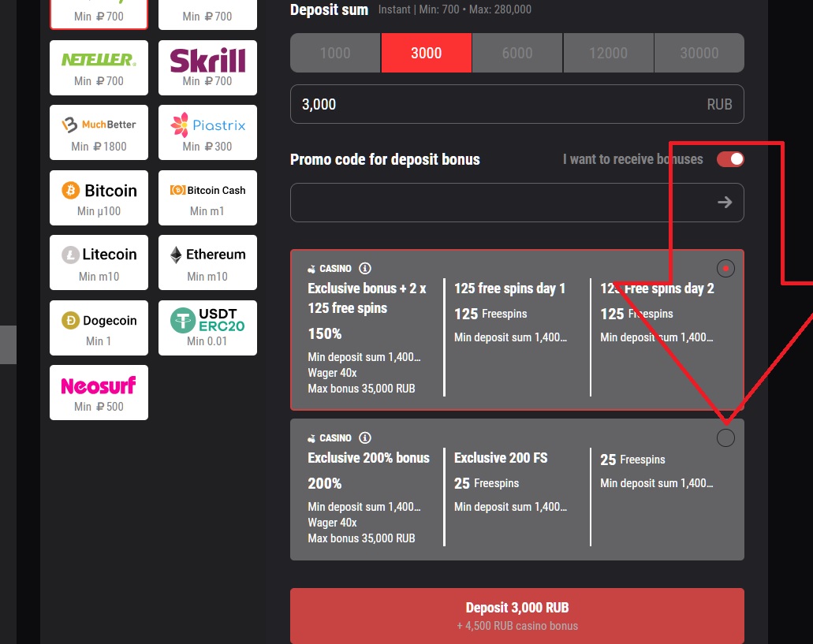Pick USDT ERC20 payment method

coord(207,328)
